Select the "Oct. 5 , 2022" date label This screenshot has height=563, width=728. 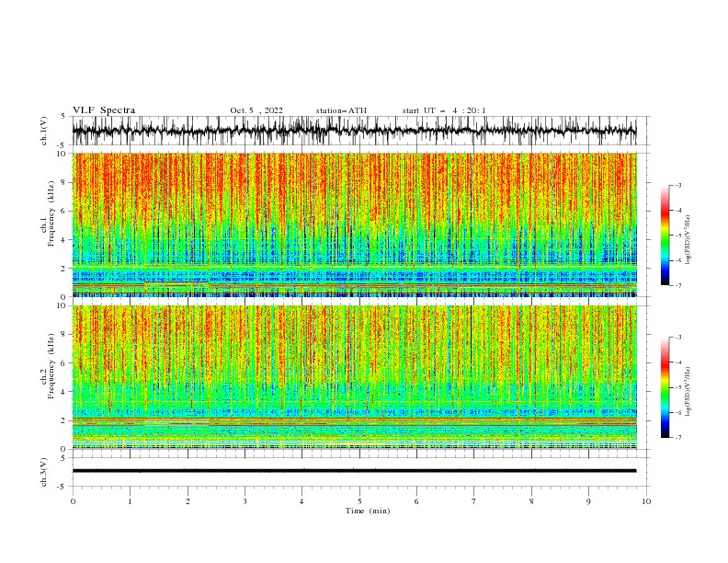256,110
